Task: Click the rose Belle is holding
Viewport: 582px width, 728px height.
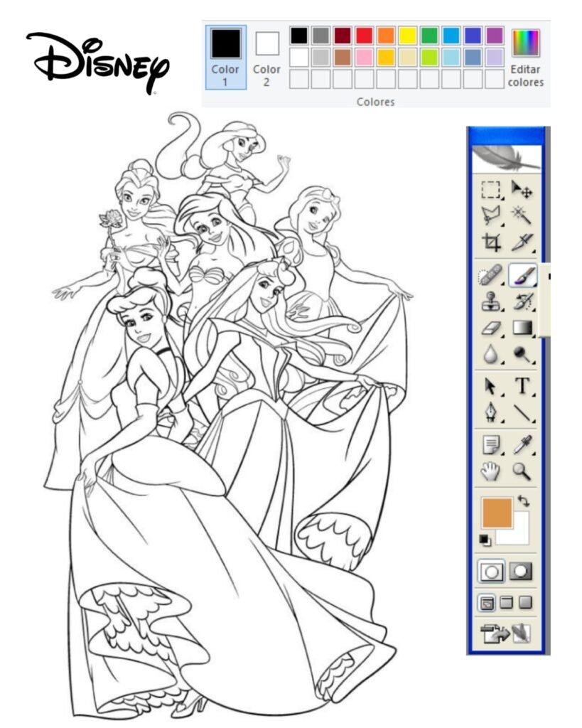Action: 110,219
